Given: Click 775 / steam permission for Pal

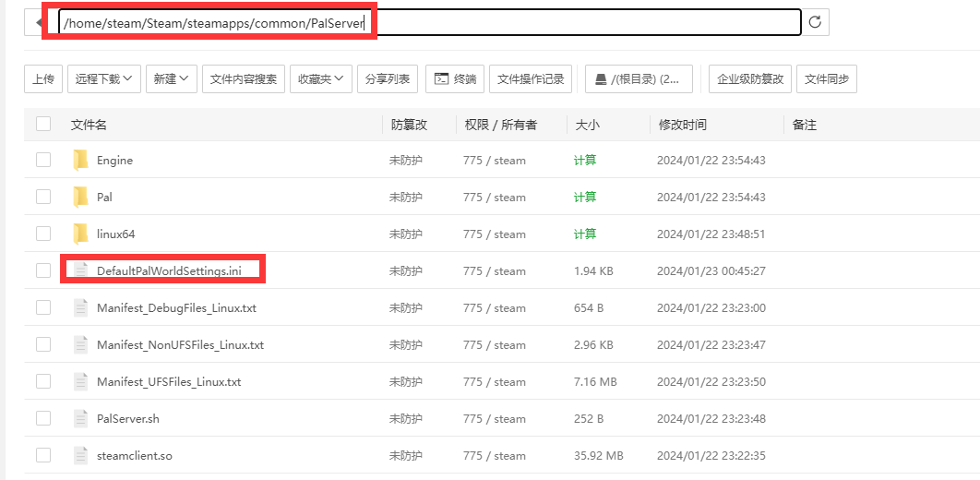Looking at the screenshot, I should click(495, 198).
